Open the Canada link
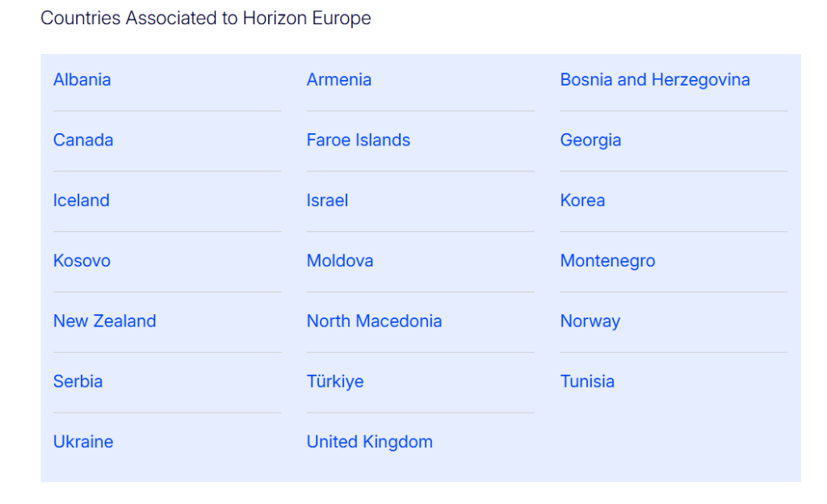This screenshot has width=827, height=504. point(83,140)
